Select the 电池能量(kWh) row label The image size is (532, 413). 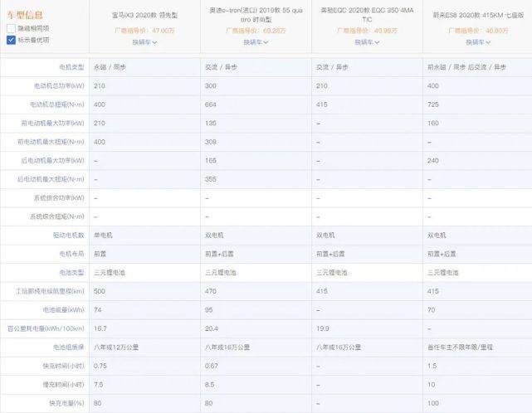pos(63,310)
